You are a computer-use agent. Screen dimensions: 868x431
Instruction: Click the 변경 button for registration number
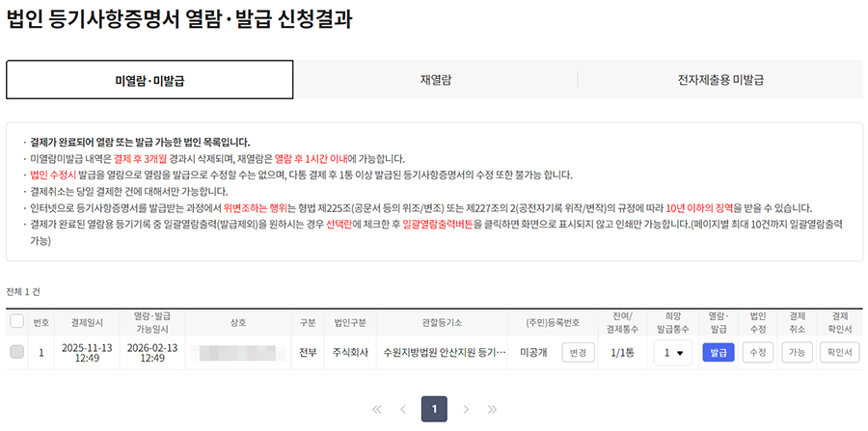click(x=578, y=354)
